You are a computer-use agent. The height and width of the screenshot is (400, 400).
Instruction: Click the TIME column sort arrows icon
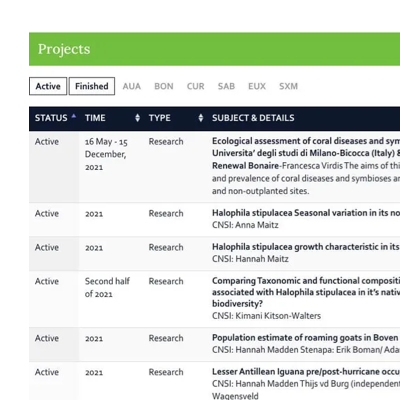tap(137, 118)
